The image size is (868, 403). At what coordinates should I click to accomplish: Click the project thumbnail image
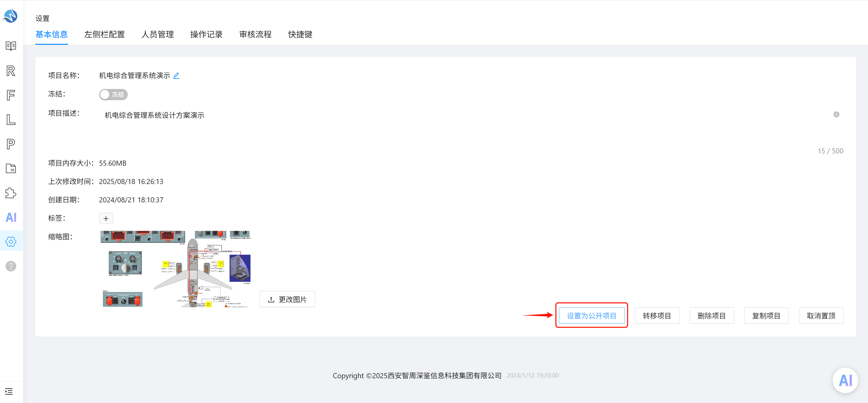pos(176,269)
